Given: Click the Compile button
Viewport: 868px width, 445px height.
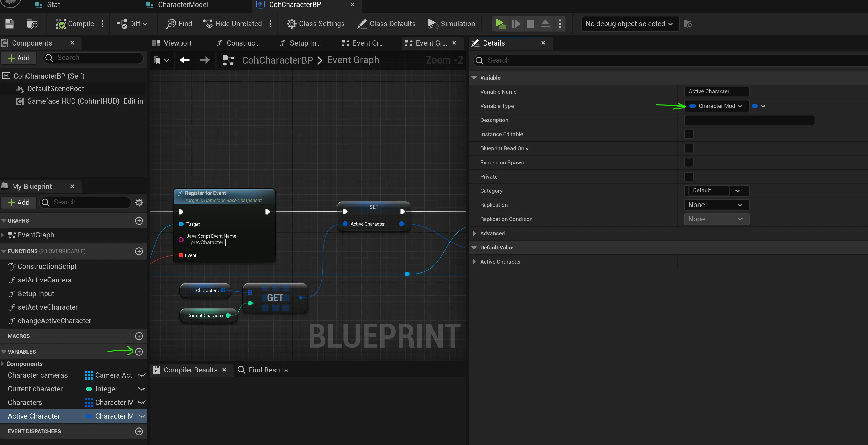Looking at the screenshot, I should coord(75,24).
